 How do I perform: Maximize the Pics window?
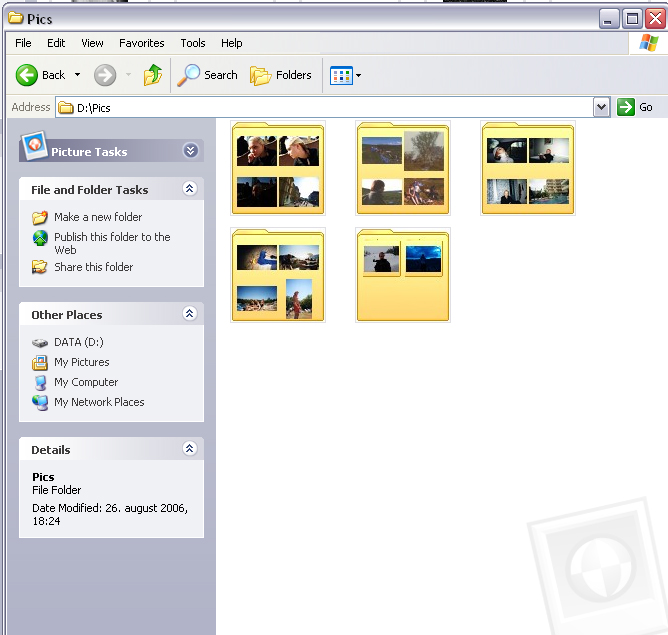[632, 19]
